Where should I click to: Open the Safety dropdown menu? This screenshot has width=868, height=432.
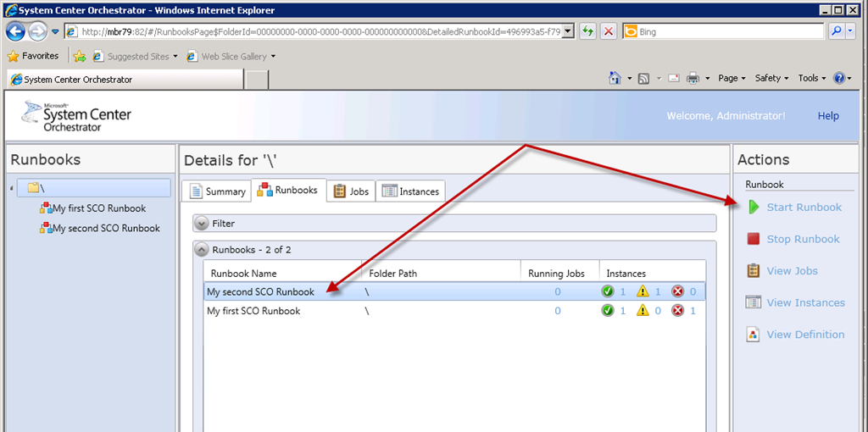click(x=771, y=78)
